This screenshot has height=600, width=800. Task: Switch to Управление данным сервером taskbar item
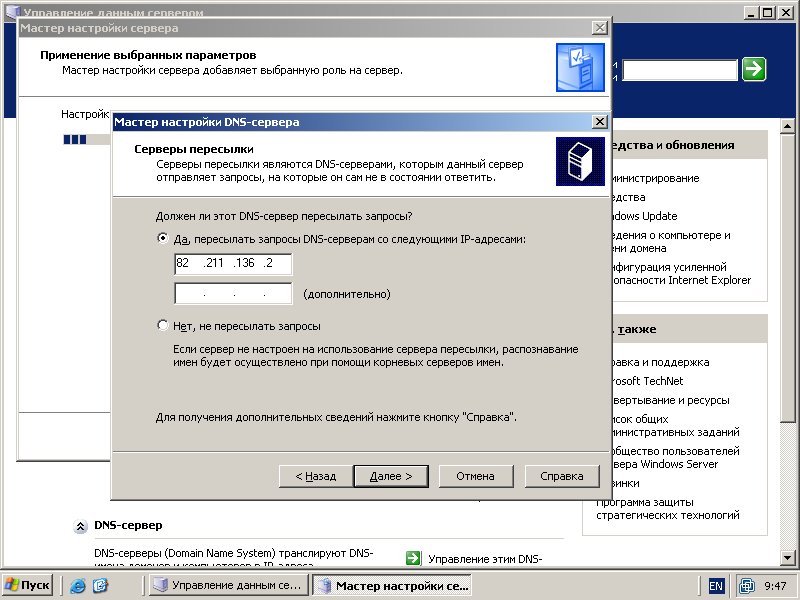coord(228,585)
